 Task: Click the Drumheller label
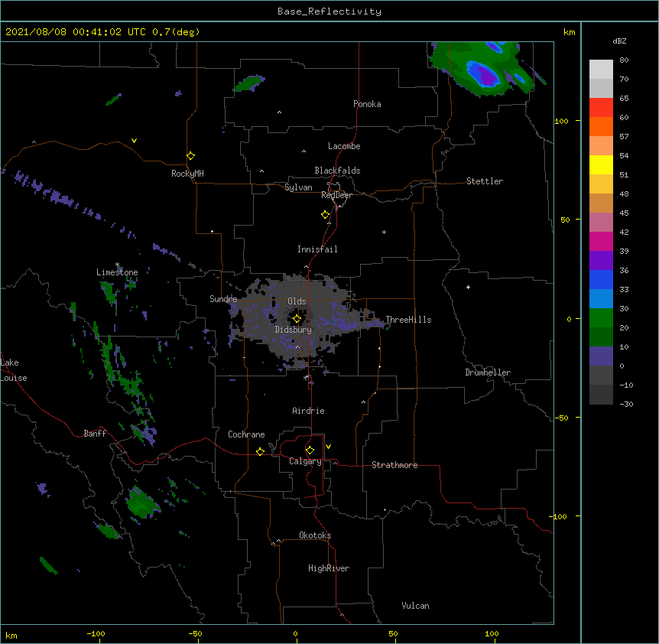(488, 372)
